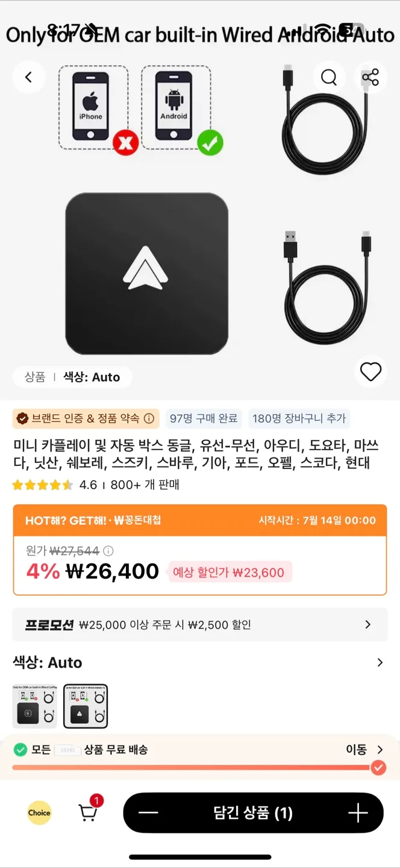
Task: Open search with the magnifier icon
Action: click(329, 77)
